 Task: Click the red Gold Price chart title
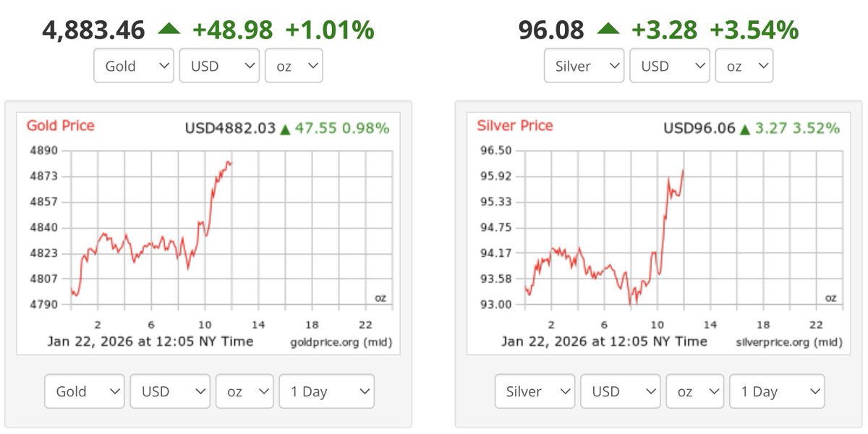[x=61, y=126]
